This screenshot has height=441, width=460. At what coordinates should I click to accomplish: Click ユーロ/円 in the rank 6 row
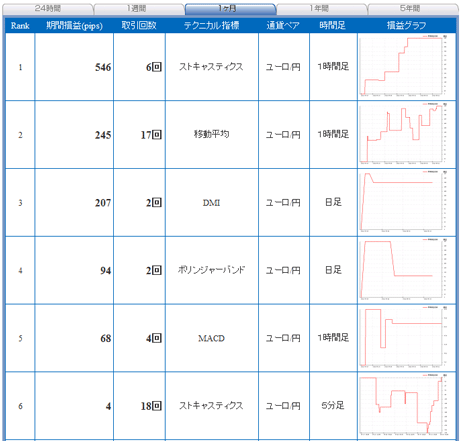(283, 406)
